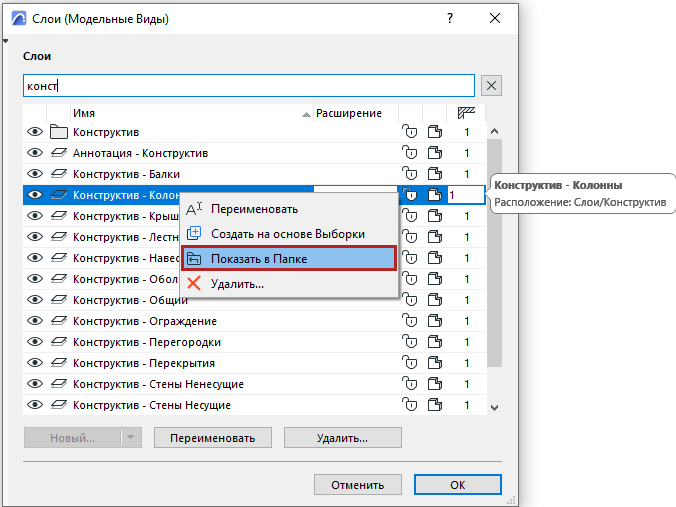Toggle visibility of Конструктив - Балки layer

35,174
